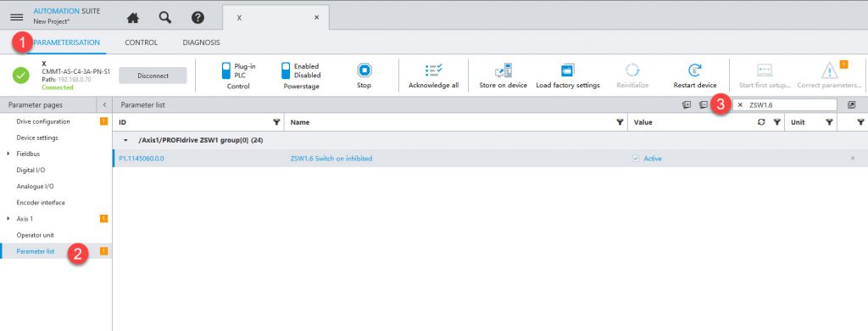This screenshot has width=868, height=331.
Task: Open the Help question mark icon
Action: [198, 18]
